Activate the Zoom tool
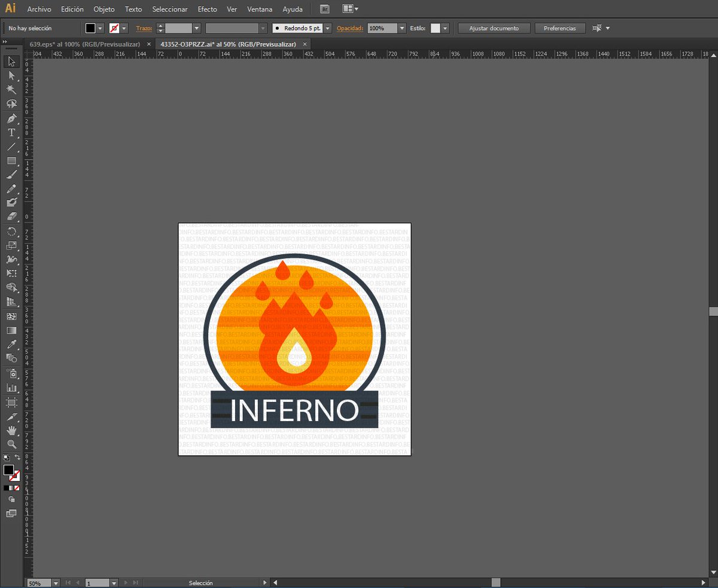The image size is (718, 588). pyautogui.click(x=11, y=444)
